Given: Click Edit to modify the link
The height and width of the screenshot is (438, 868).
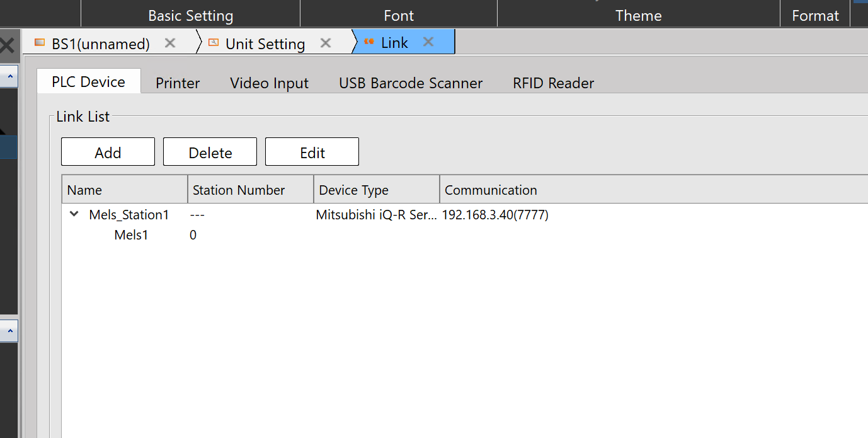Looking at the screenshot, I should pos(312,153).
